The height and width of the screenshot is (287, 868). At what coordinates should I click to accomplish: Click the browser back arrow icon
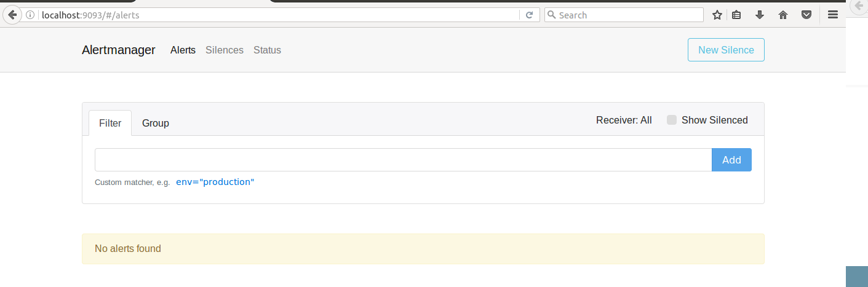point(12,15)
